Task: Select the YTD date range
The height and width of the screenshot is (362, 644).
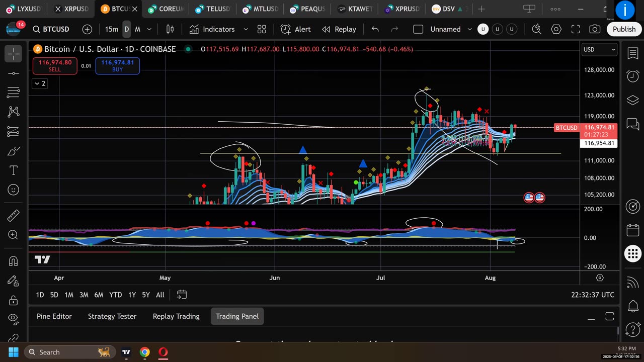Action: point(116,295)
